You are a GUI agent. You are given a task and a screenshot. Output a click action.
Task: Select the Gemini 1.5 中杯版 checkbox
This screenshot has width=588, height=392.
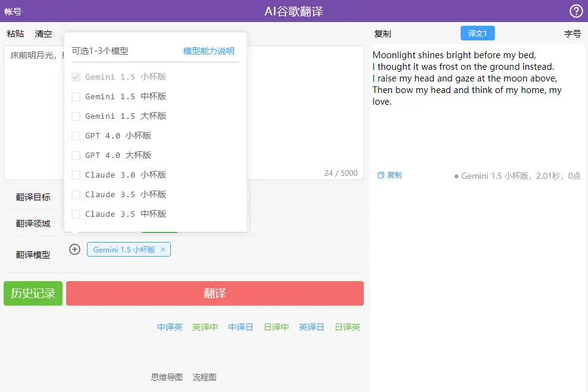pos(77,96)
